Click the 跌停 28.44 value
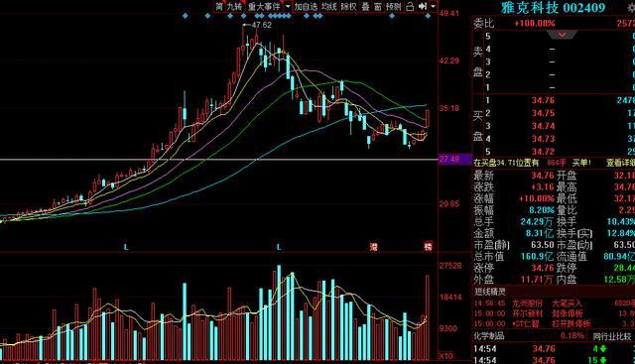The width and height of the screenshot is (635, 364). tap(624, 268)
